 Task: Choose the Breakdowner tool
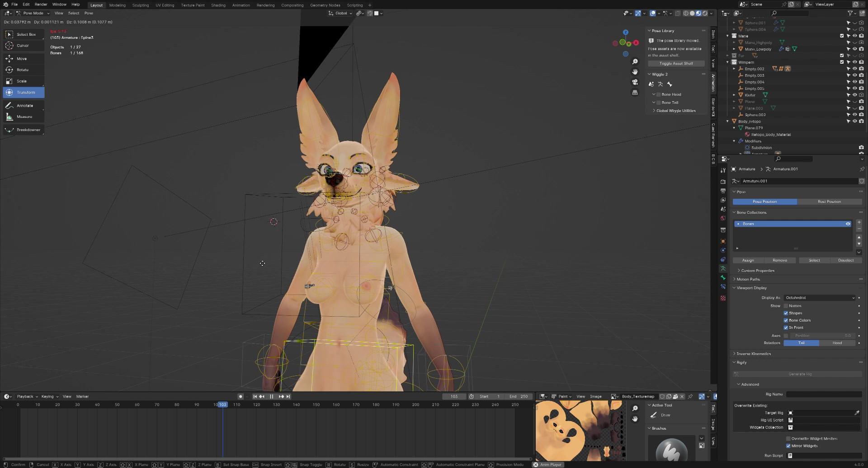(x=28, y=130)
